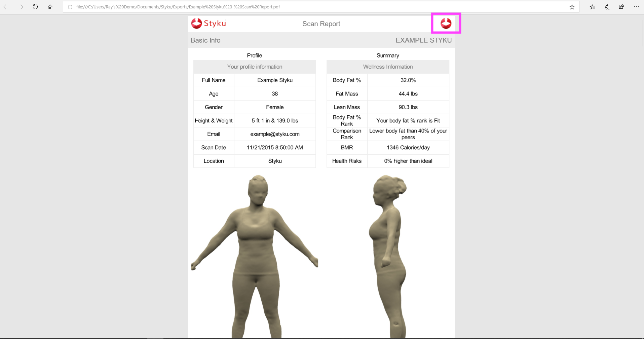
Task: Click the vertical scrollbar thumb
Action: 643,33
